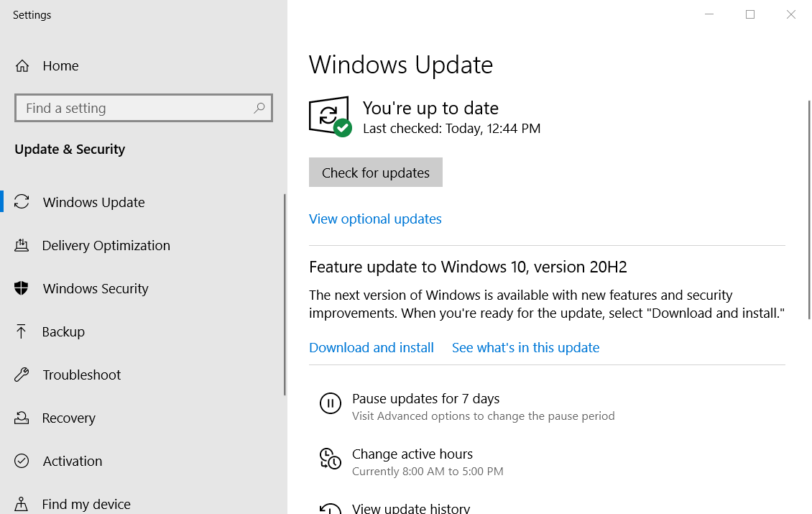Click the Troubleshoot wrench icon

click(22, 374)
